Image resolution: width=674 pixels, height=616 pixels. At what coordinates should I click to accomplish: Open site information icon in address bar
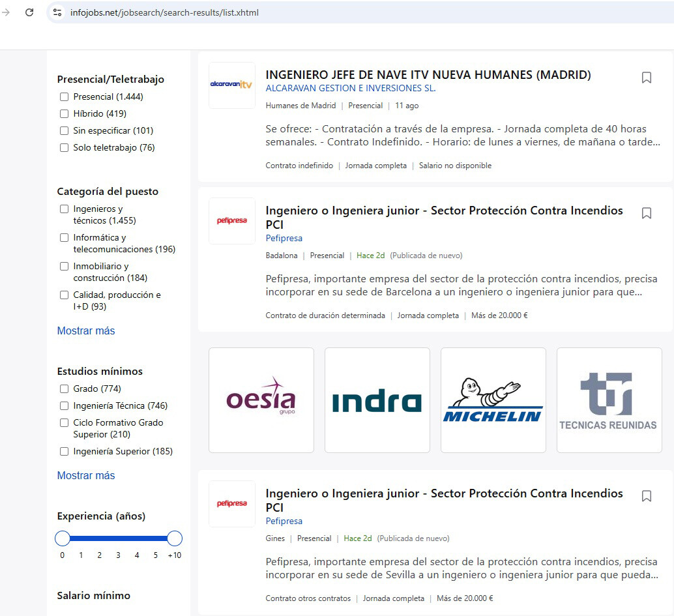click(57, 12)
